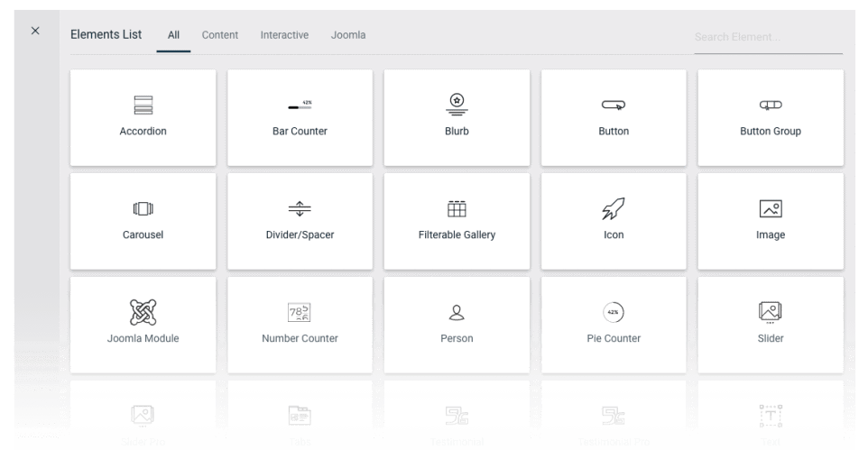The width and height of the screenshot is (868, 450).
Task: Click the faded Slider Pro icon
Action: click(x=143, y=416)
